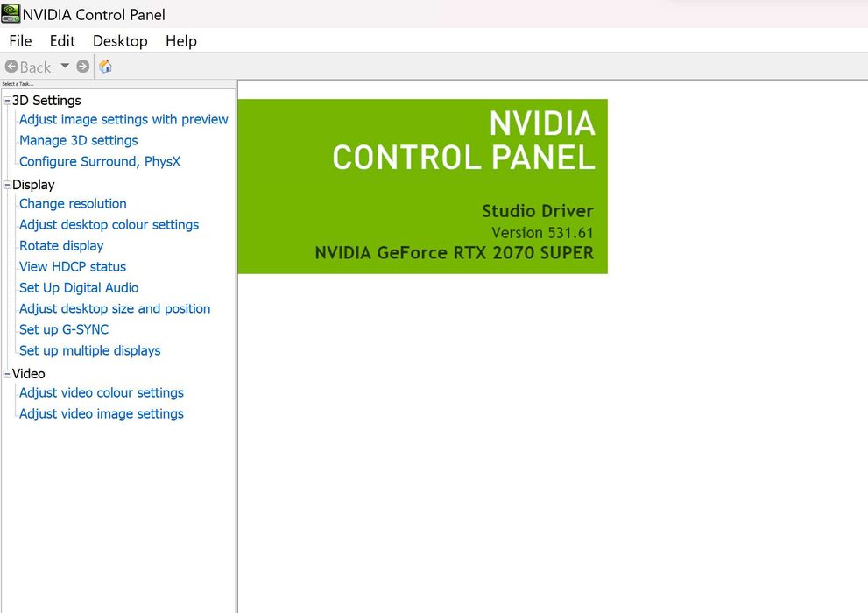Click the Forward arrow icon

pyautogui.click(x=83, y=67)
